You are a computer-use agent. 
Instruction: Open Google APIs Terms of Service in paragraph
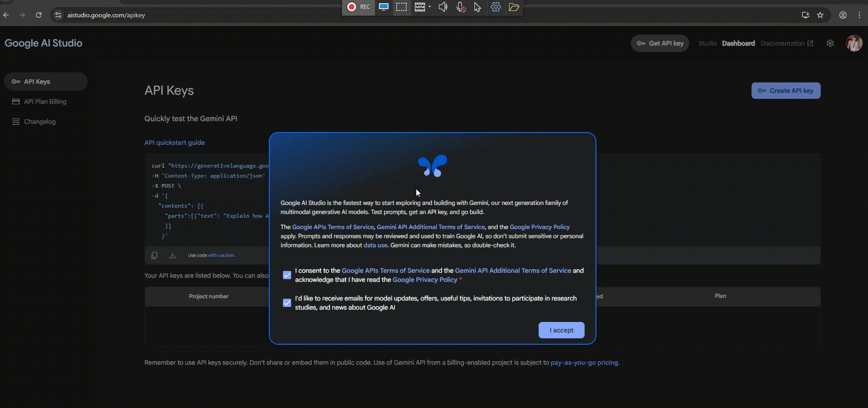pyautogui.click(x=333, y=227)
